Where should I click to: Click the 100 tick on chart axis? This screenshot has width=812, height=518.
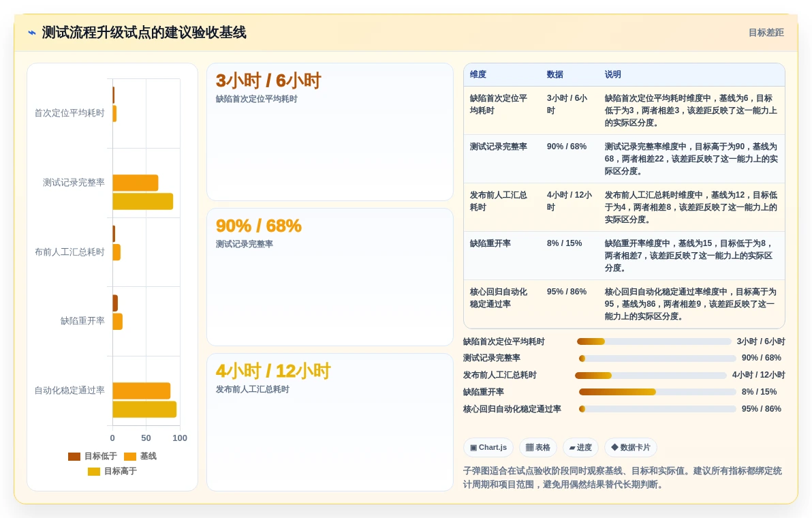(x=180, y=438)
